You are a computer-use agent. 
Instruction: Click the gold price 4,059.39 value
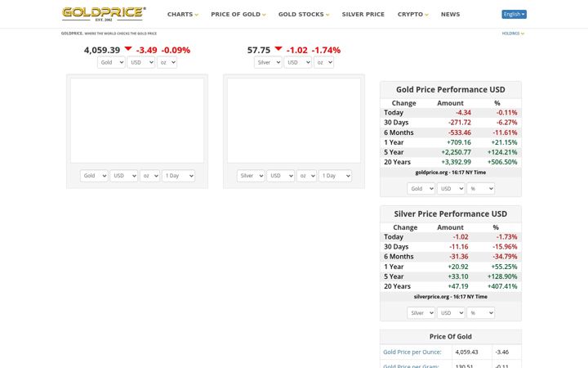point(102,50)
